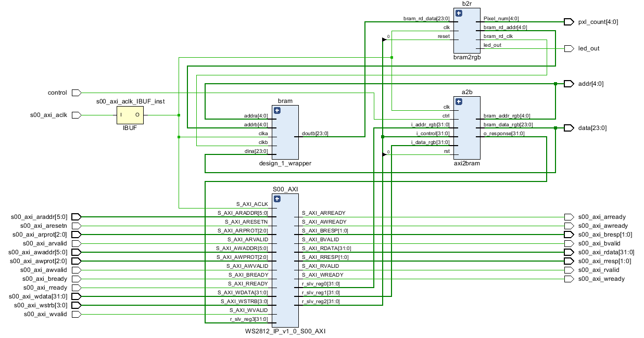Select the data[23:0] output port symbol

569,128
